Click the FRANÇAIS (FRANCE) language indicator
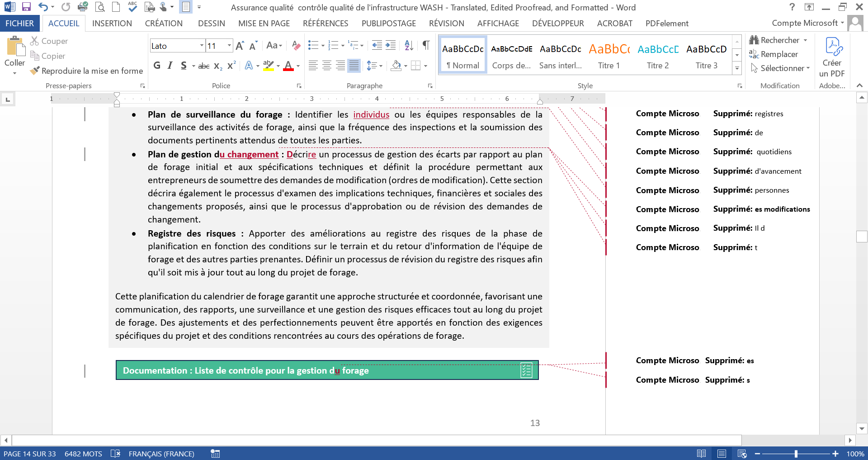The height and width of the screenshot is (460, 868). [161, 454]
